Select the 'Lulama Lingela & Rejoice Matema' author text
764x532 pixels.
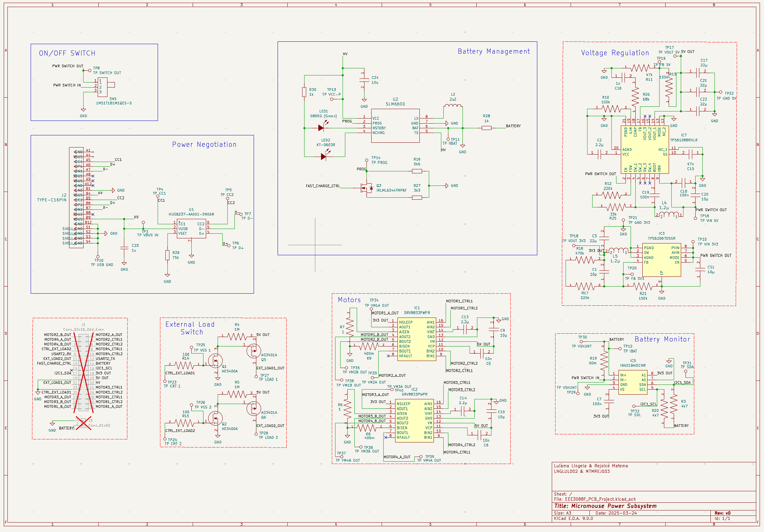(x=591, y=466)
